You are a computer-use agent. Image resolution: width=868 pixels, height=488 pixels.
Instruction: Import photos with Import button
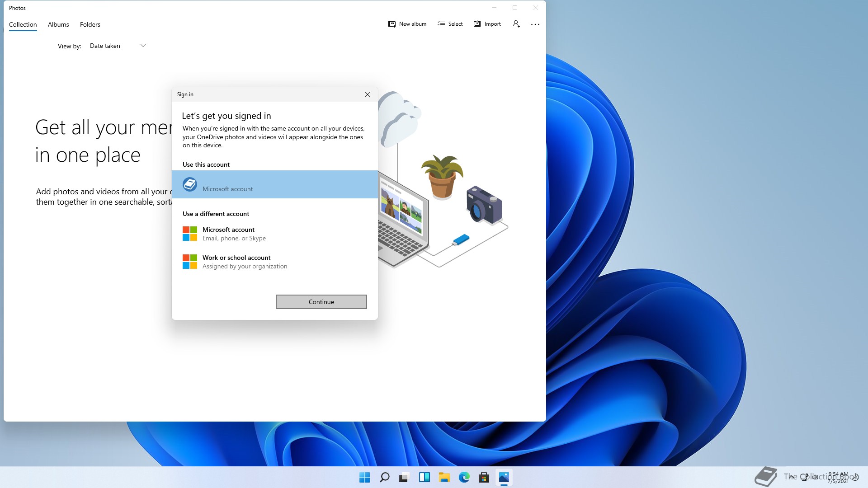coord(487,24)
